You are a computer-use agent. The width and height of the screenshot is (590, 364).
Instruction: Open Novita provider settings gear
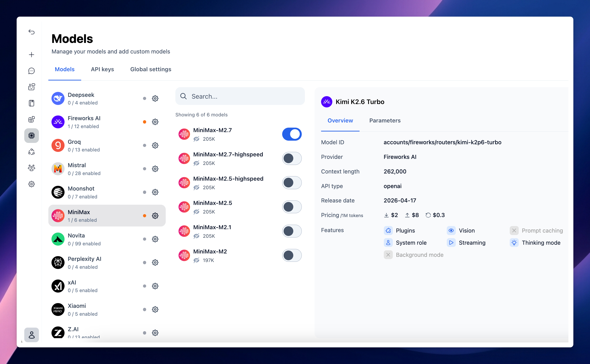coord(155,239)
